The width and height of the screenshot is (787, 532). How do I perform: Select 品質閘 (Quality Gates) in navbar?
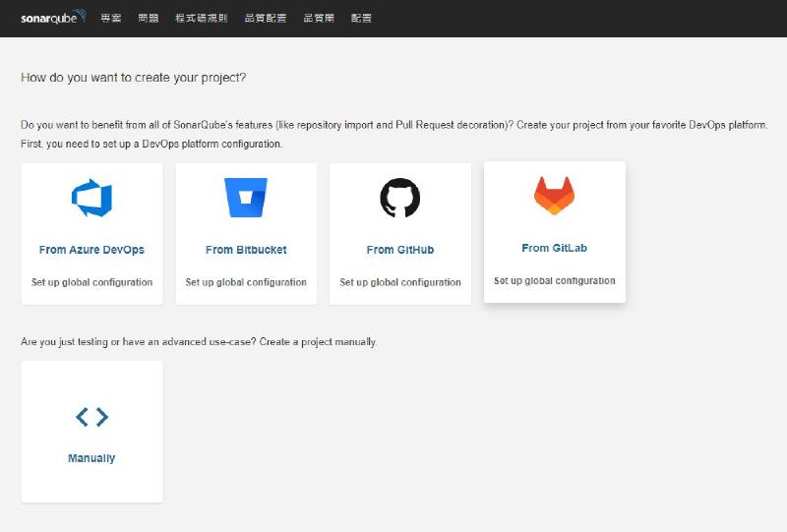[x=319, y=18]
